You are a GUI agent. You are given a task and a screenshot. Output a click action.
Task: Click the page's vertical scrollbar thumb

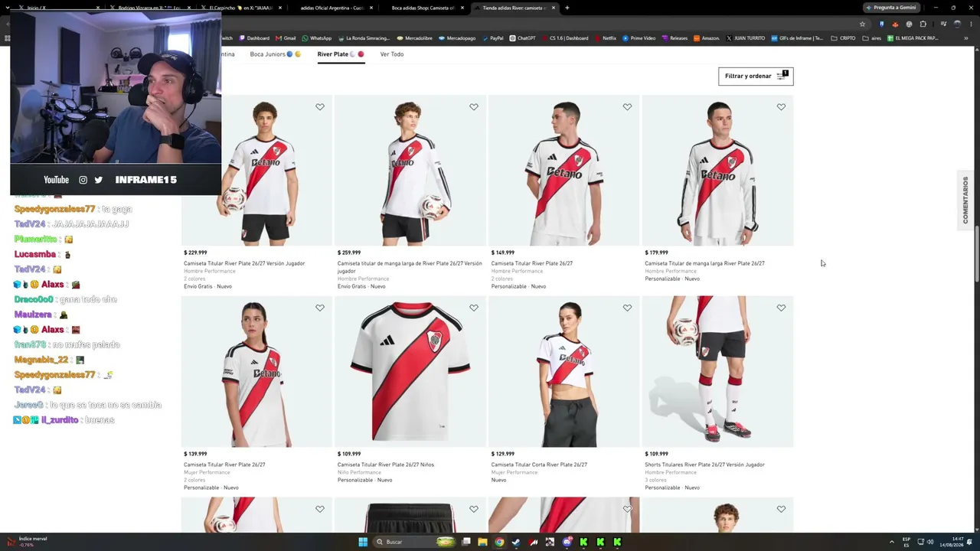[x=977, y=255]
